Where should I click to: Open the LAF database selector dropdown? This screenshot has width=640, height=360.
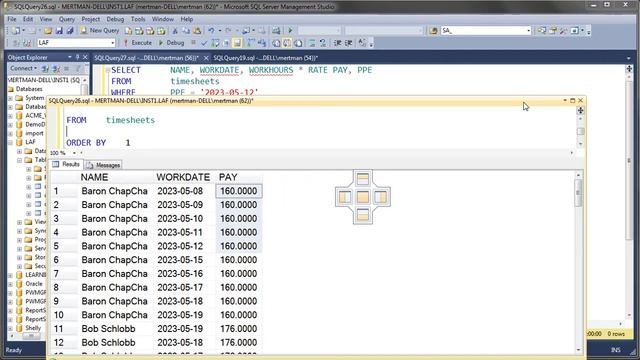click(113, 43)
